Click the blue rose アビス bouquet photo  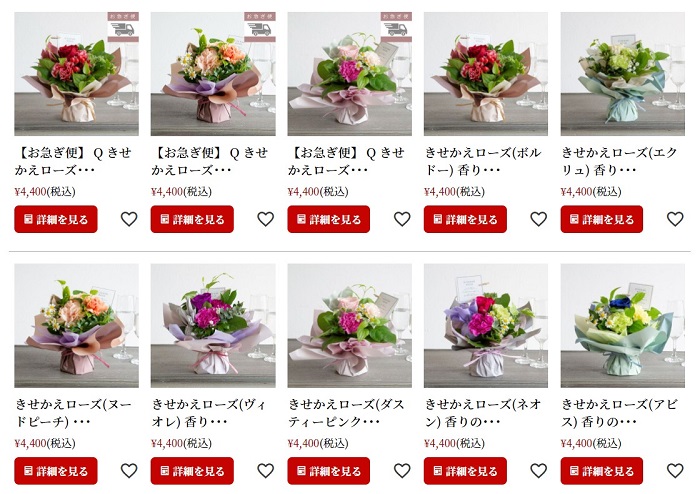tap(623, 325)
